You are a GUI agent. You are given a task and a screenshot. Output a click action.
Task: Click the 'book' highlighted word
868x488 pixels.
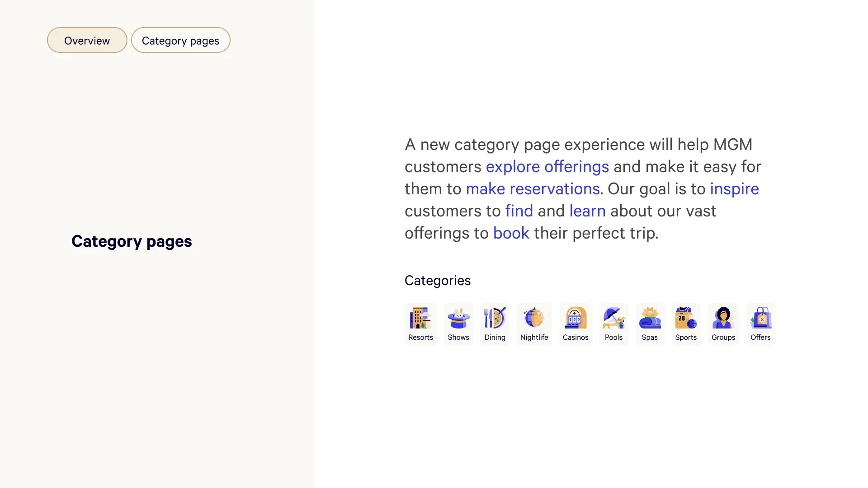pyautogui.click(x=511, y=233)
